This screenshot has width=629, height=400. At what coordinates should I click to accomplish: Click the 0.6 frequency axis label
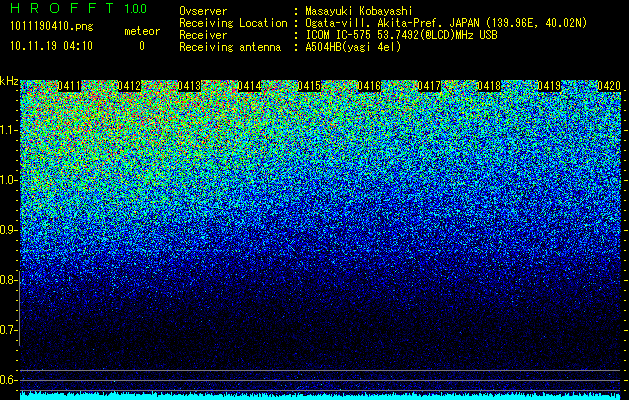pyautogui.click(x=8, y=380)
